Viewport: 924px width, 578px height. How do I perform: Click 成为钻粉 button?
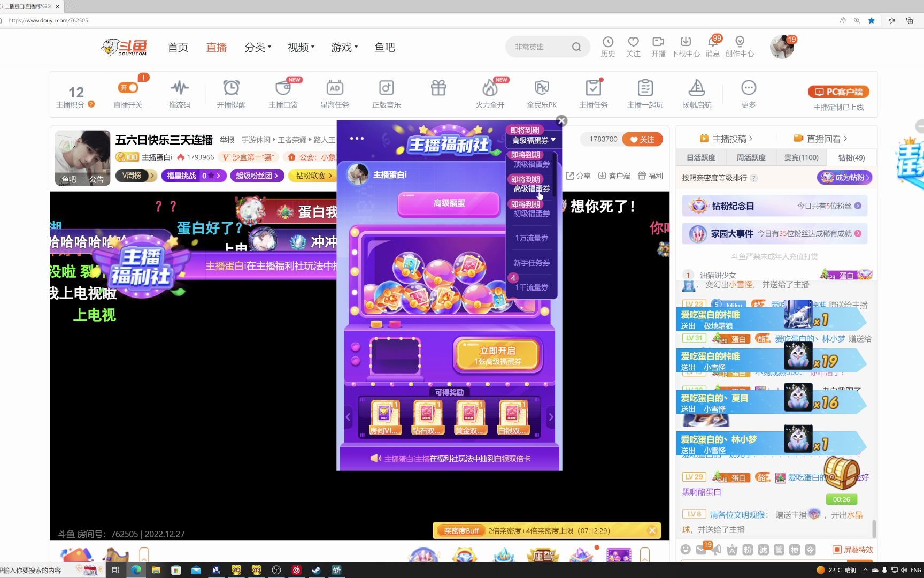(845, 178)
